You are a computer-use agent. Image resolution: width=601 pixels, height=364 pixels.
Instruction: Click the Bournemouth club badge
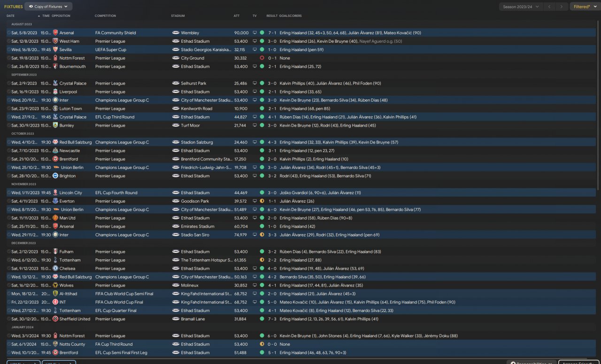pyautogui.click(x=55, y=67)
